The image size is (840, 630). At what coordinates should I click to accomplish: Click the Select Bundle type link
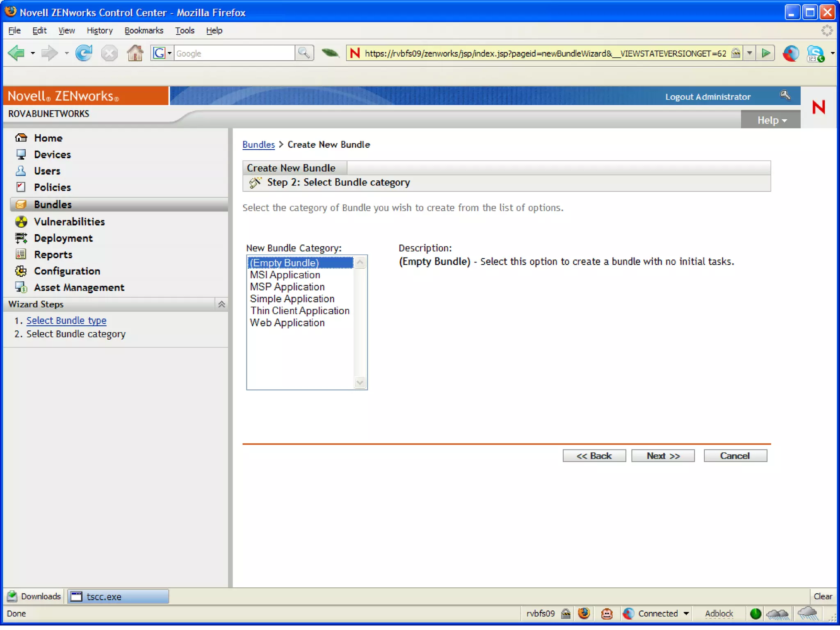[x=66, y=321]
